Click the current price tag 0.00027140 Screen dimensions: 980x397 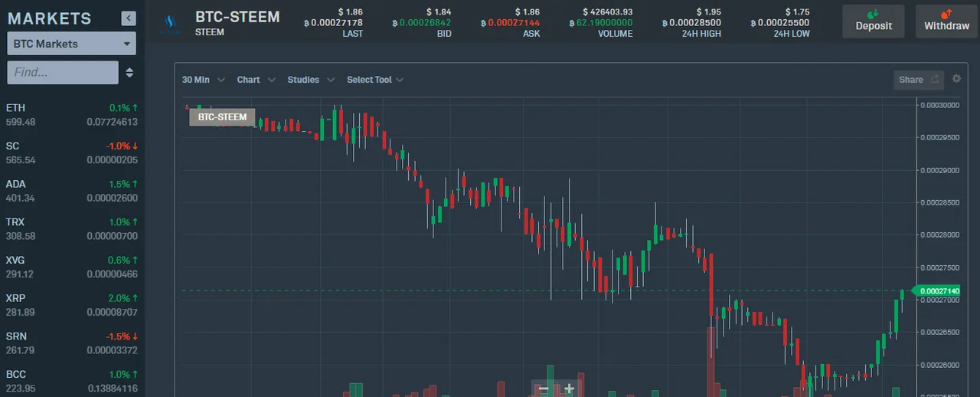938,291
